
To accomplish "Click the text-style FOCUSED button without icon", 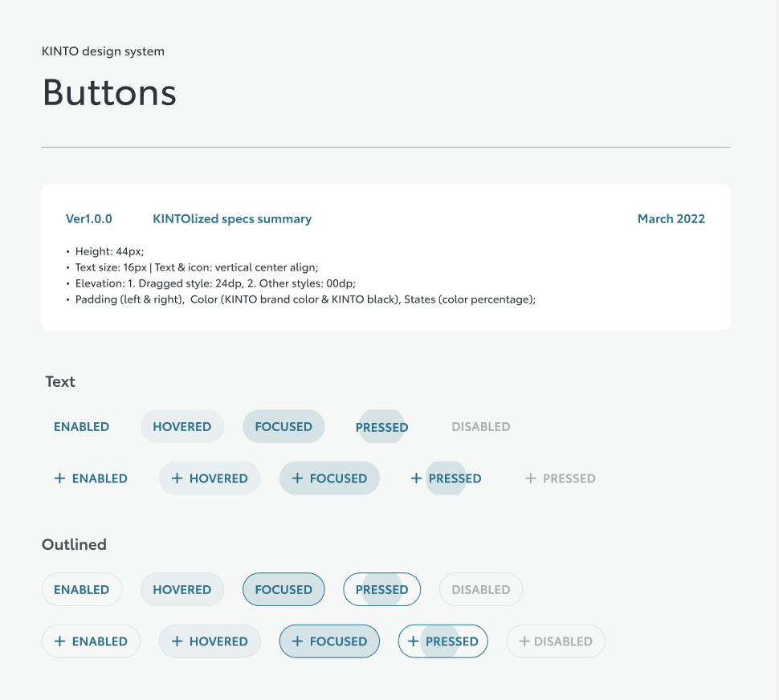I will click(x=283, y=427).
